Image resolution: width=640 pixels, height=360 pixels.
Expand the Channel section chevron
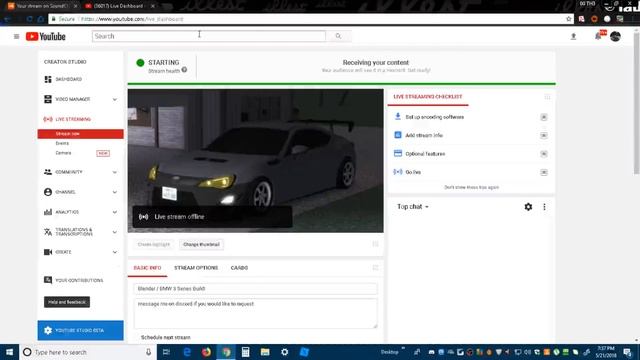click(115, 192)
